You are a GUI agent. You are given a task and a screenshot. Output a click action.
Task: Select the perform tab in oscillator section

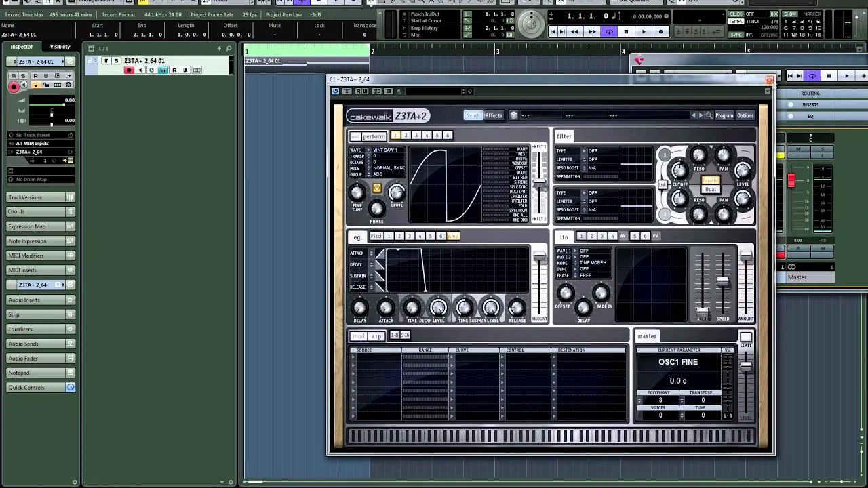373,136
